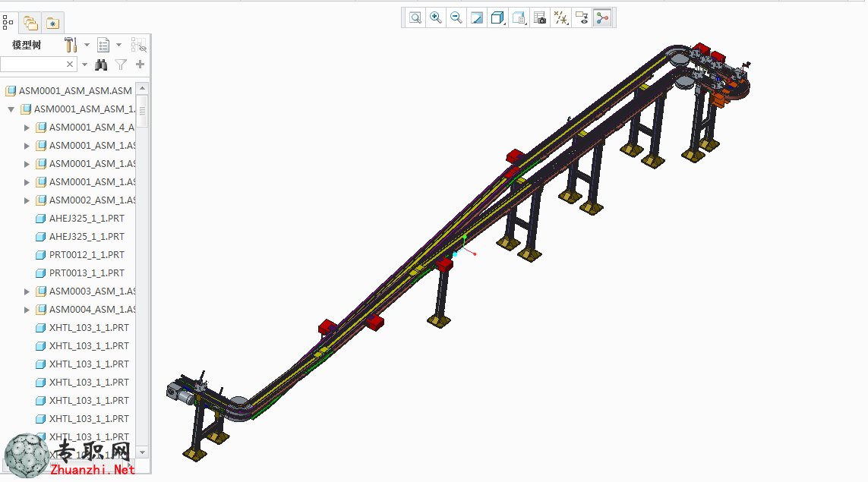This screenshot has height=482, width=868.
Task: Click the plus Add icon
Action: [x=140, y=65]
